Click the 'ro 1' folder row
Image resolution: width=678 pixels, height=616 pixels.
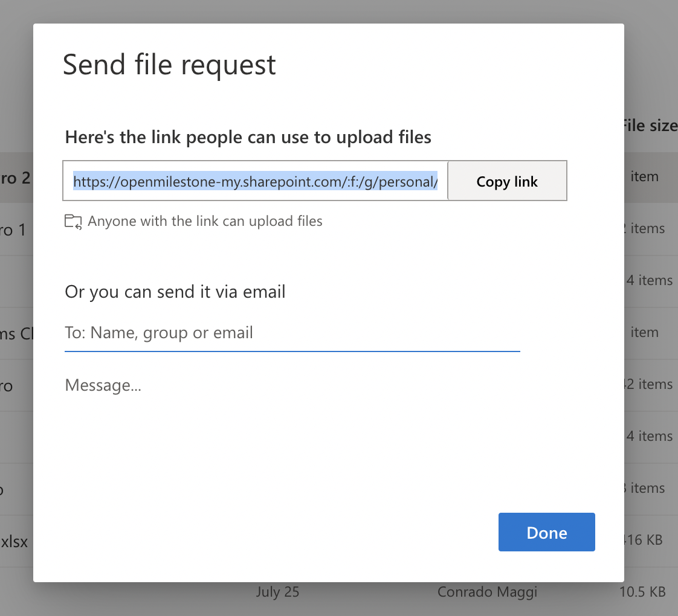click(12, 230)
